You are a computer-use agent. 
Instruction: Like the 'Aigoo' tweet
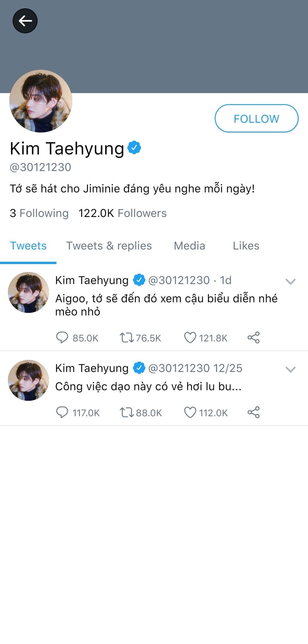coord(190,337)
